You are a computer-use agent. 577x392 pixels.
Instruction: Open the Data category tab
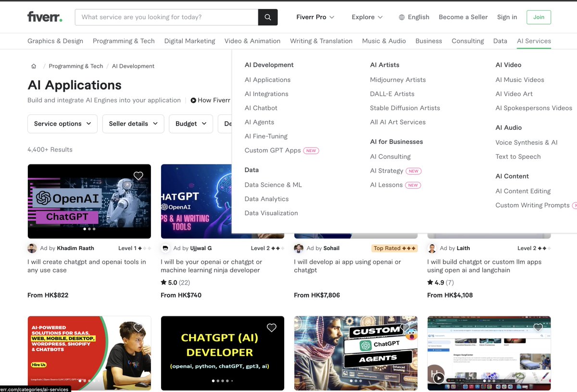[x=500, y=41]
